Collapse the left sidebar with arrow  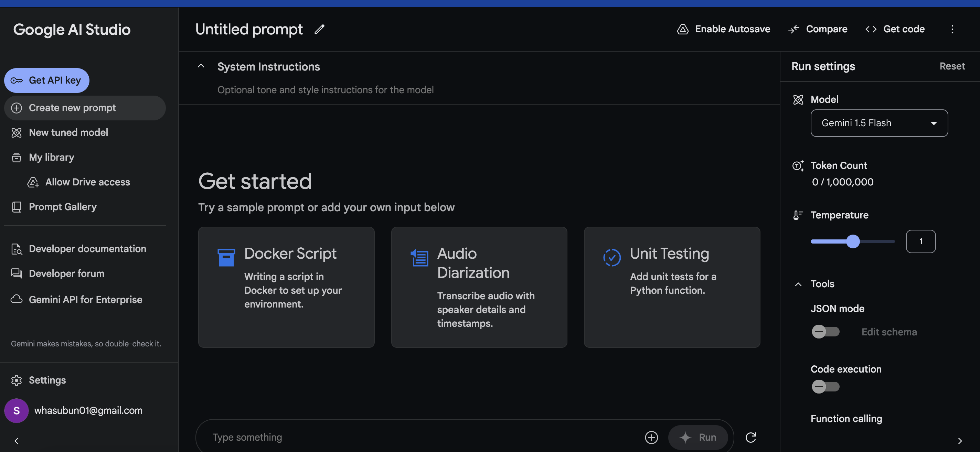tap(17, 441)
